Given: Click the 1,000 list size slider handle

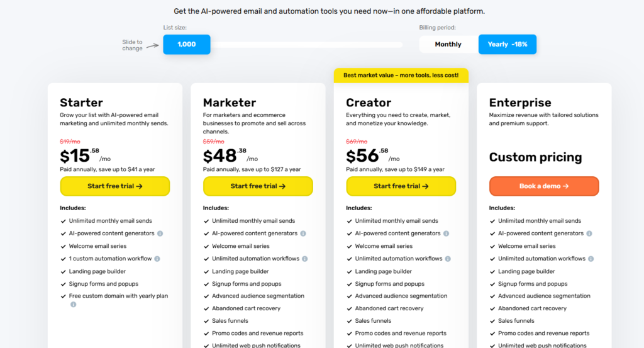Looking at the screenshot, I should 187,45.
